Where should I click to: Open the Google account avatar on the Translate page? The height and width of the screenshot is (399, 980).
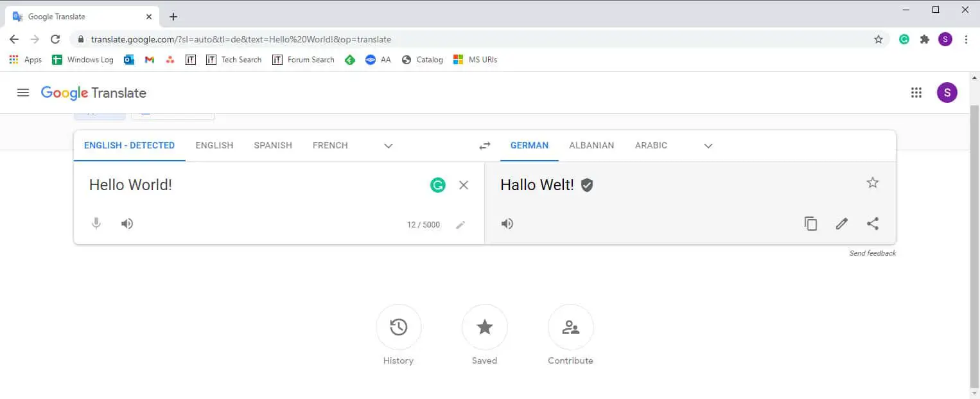coord(947,93)
